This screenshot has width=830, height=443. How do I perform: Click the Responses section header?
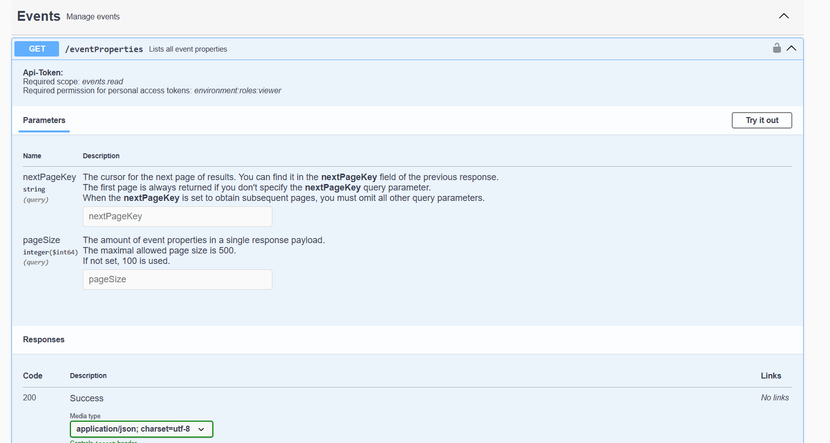click(x=44, y=340)
